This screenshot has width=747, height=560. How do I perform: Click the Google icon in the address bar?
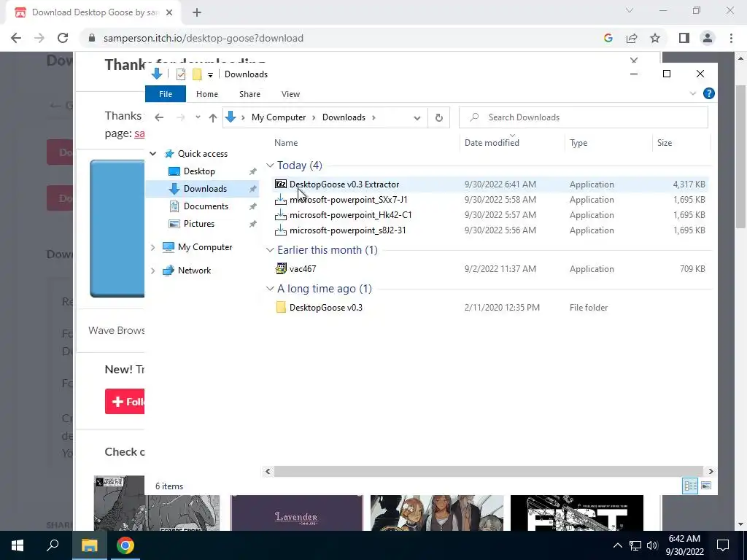point(608,38)
